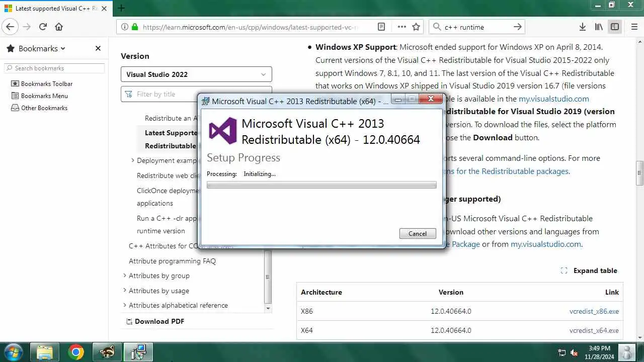
Task: Open the my.visualstudio.com link after 'available in the'
Action: (x=554, y=99)
